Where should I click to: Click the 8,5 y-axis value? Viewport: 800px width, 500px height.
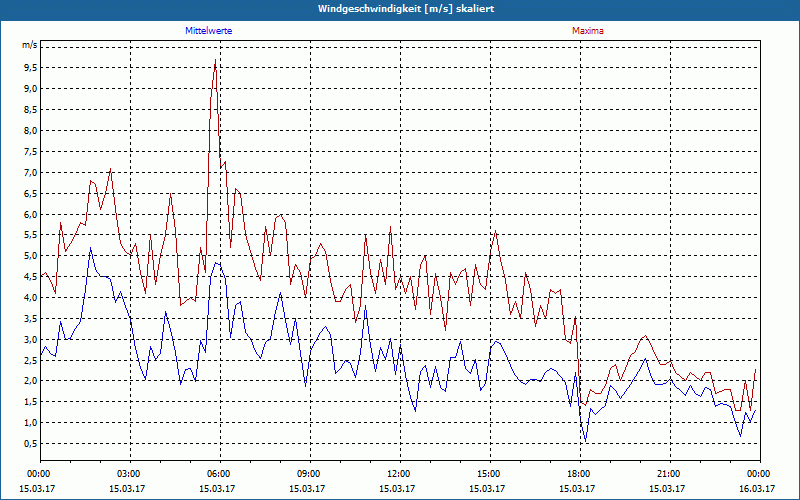tap(31, 110)
